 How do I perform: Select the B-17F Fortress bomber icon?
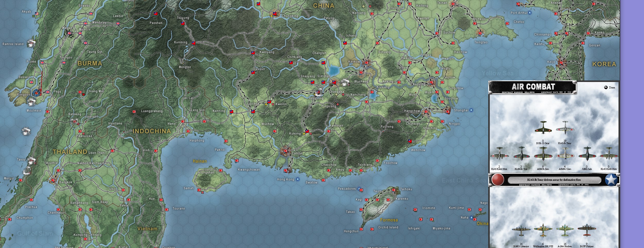[x=587, y=230]
